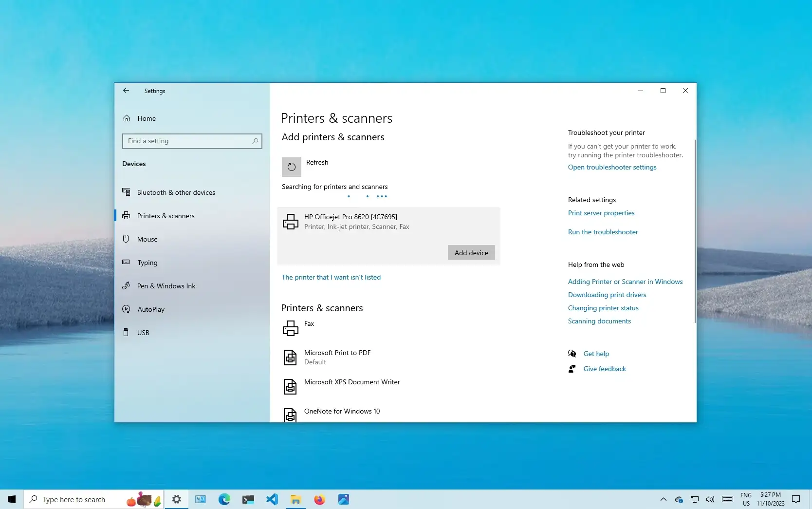Viewport: 812px width, 509px height.
Task: Click the search magnifier in Find a setting
Action: [255, 141]
